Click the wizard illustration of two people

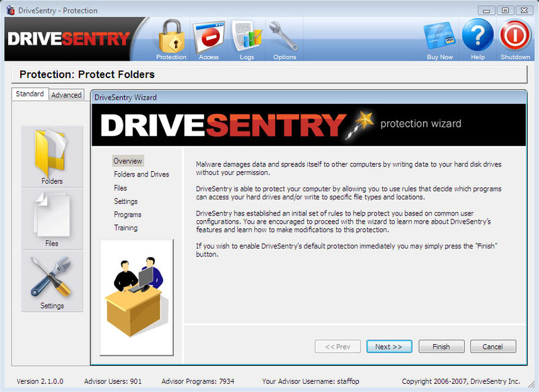[x=137, y=298]
